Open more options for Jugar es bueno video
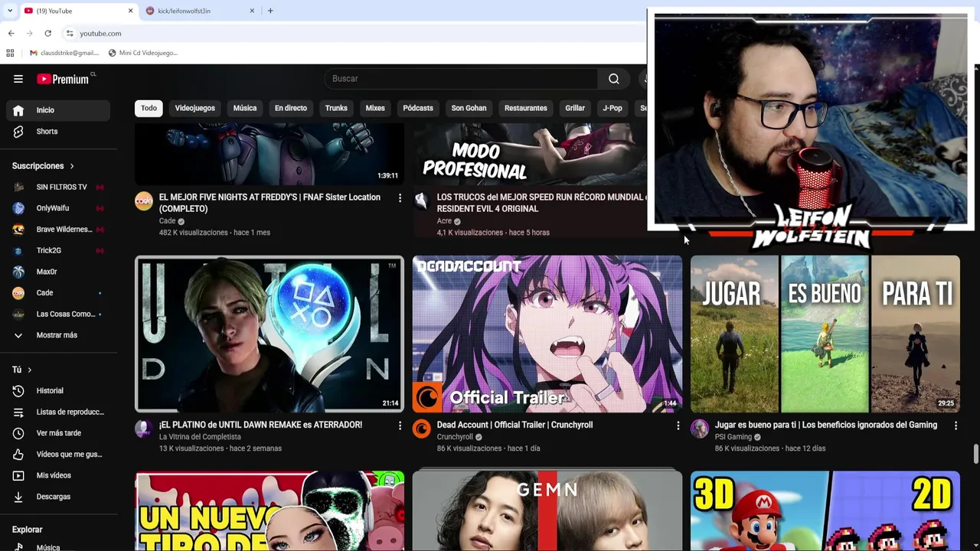The height and width of the screenshot is (551, 980). click(x=955, y=425)
